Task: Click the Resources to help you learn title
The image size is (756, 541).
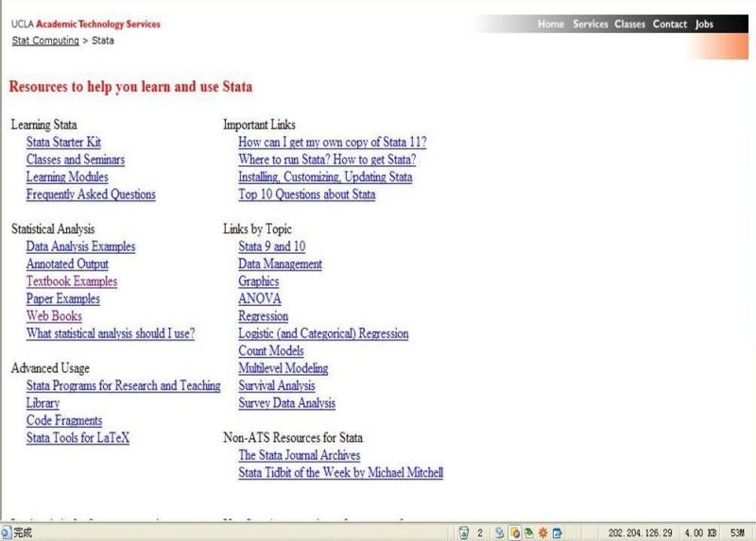Action: (130, 87)
